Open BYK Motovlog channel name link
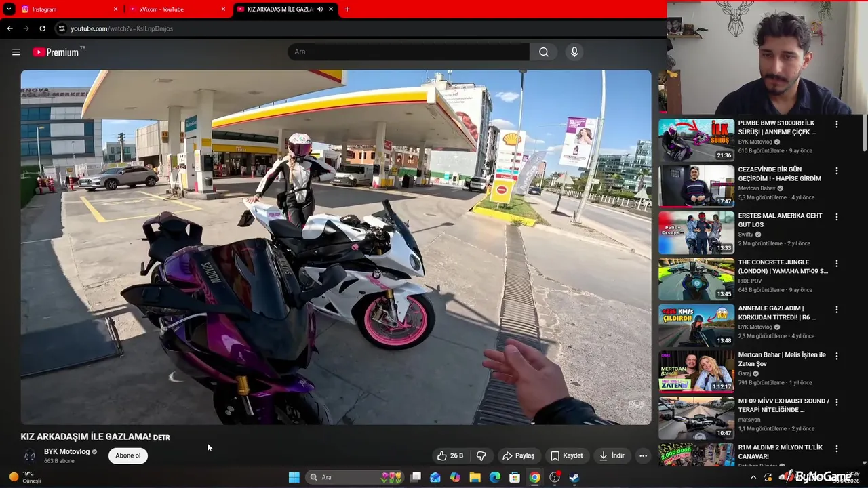Screen dimensions: 868x488 click(x=66, y=451)
